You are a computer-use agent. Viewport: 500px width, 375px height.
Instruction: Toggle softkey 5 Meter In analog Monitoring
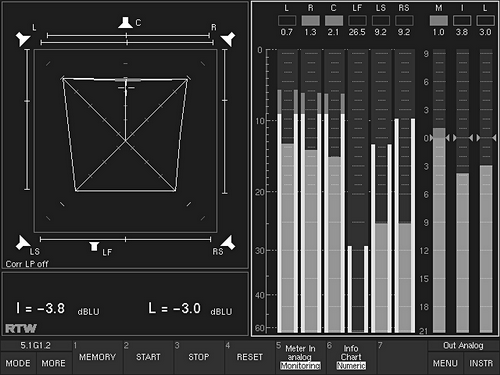[300, 357]
